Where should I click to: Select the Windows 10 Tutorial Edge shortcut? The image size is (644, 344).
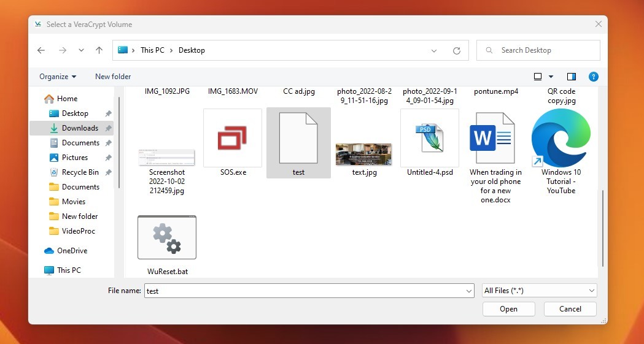pyautogui.click(x=561, y=138)
